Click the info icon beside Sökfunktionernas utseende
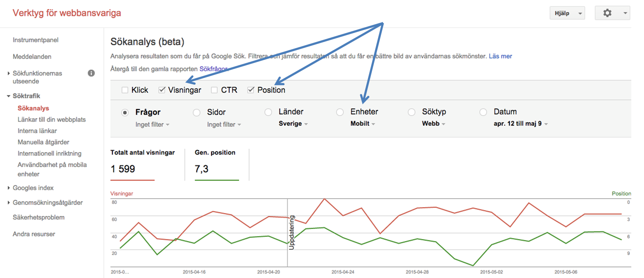644x278 pixels. (x=91, y=73)
